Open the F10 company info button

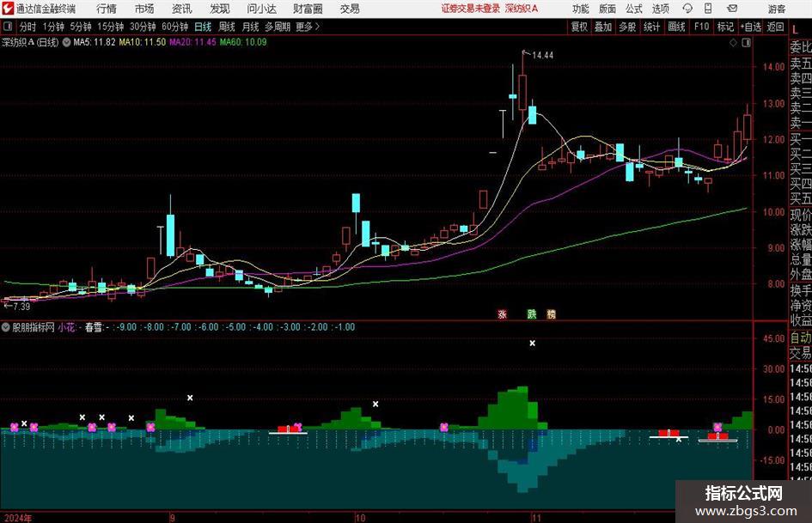[701, 27]
